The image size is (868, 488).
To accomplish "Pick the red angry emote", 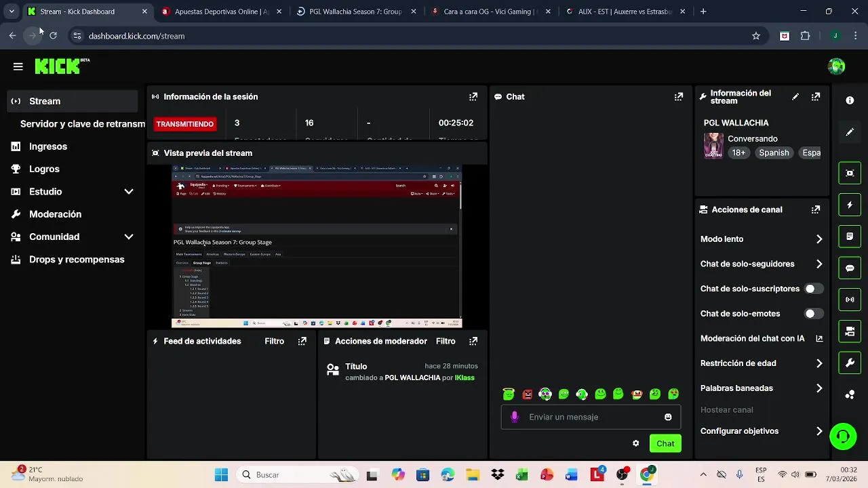I will pos(527,394).
